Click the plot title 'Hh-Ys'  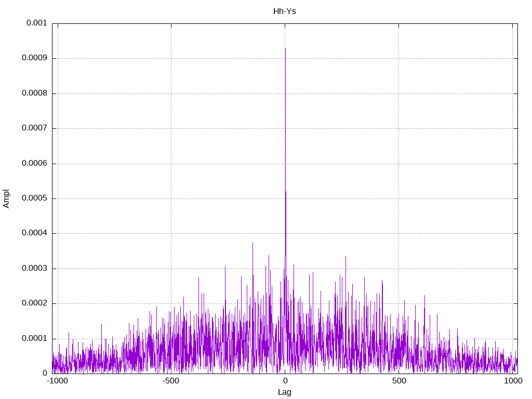pos(284,11)
